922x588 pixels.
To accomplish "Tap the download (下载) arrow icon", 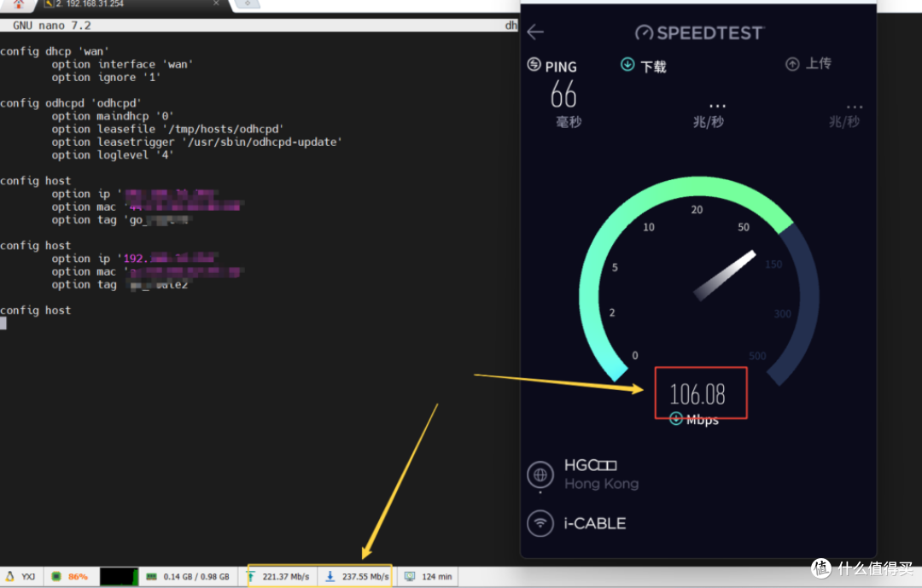I will (x=627, y=64).
